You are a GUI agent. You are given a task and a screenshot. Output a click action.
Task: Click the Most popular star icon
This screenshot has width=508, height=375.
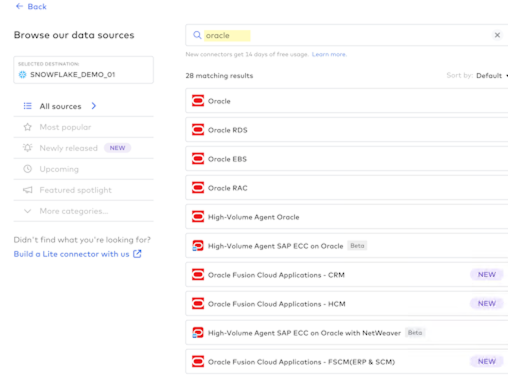(x=28, y=127)
